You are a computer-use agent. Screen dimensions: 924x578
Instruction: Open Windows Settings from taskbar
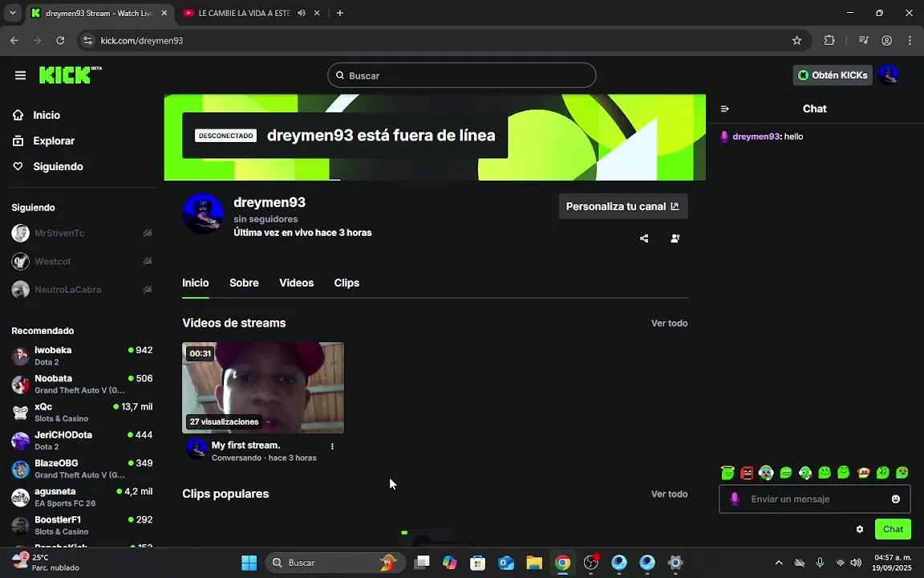coord(675,563)
